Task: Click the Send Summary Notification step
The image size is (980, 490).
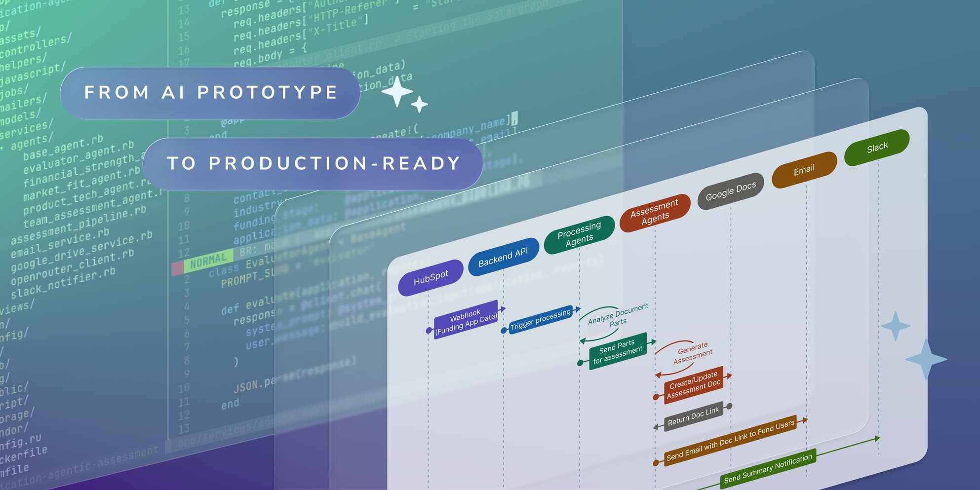Action: (768, 468)
